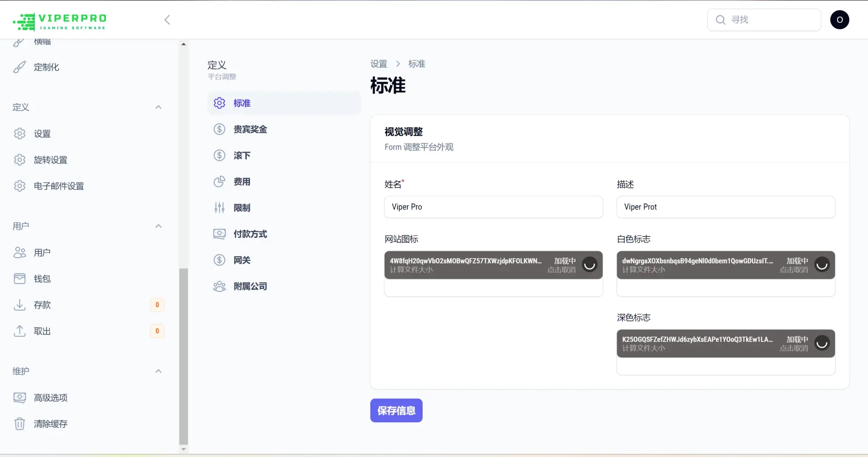Select the 标准 settings gear icon
The height and width of the screenshot is (457, 868).
coord(219,103)
